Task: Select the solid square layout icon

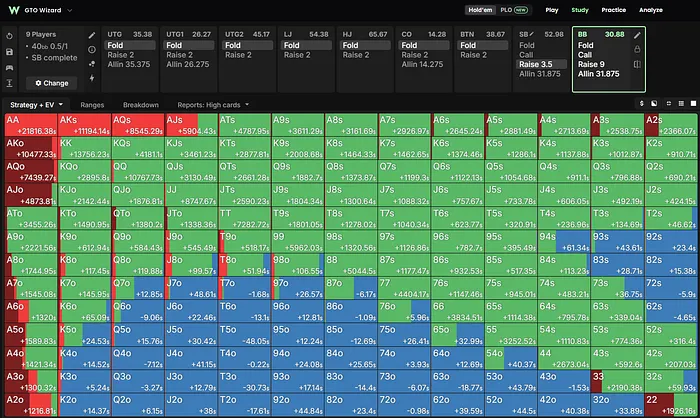Action: click(693, 104)
